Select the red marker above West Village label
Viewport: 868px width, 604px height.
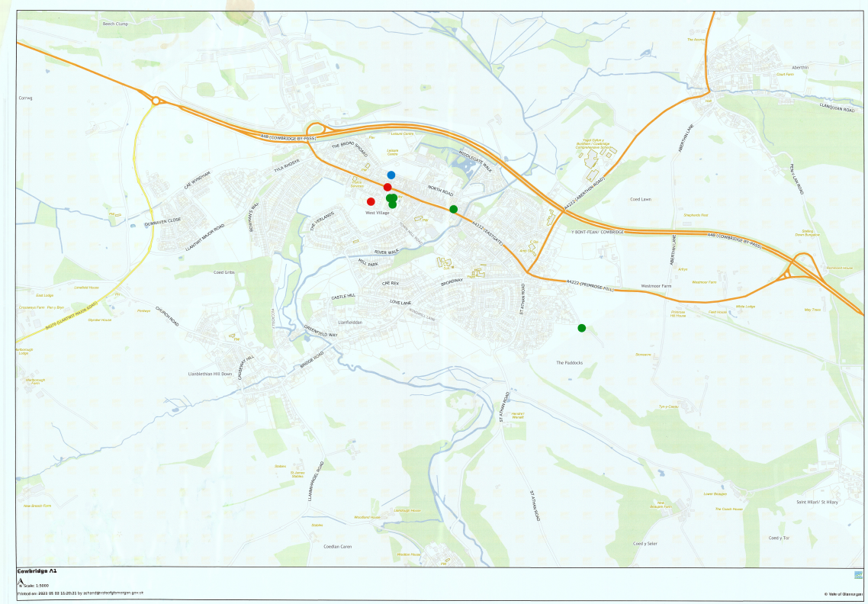coord(371,201)
